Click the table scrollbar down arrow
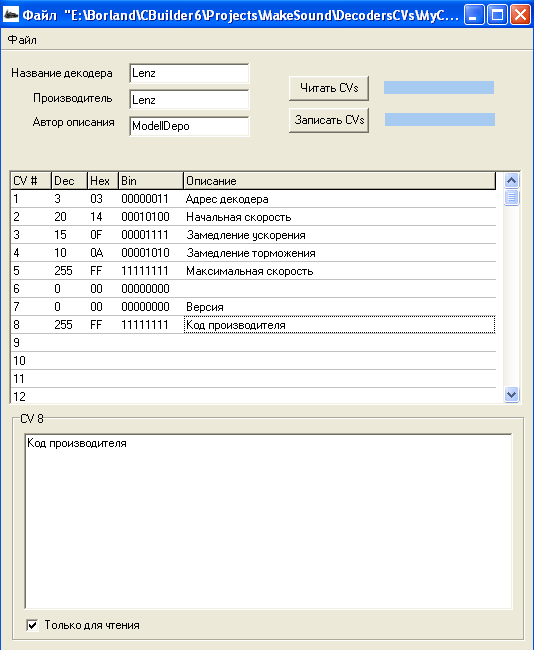 [512, 394]
